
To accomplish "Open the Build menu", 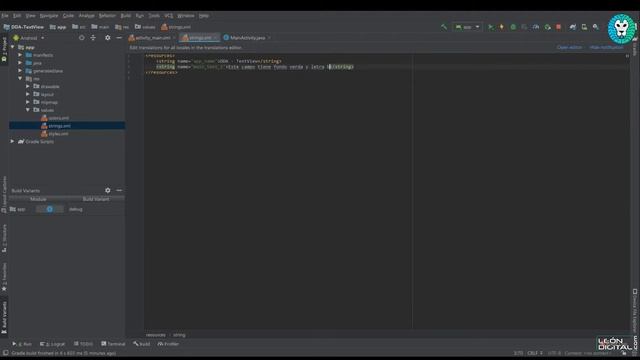I will click(126, 16).
